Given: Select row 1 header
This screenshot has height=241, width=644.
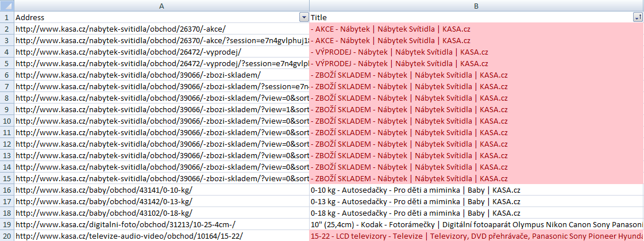Looking at the screenshot, I should tap(7, 17).
